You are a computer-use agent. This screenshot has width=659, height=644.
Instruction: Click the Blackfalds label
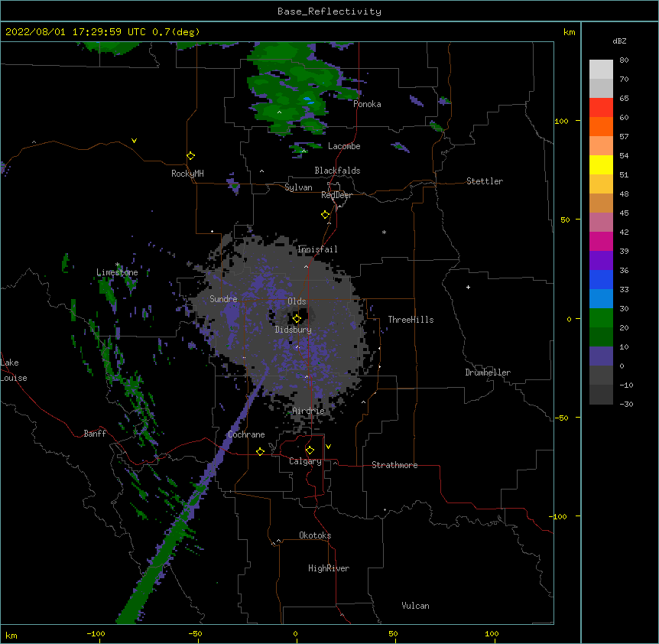click(x=337, y=171)
